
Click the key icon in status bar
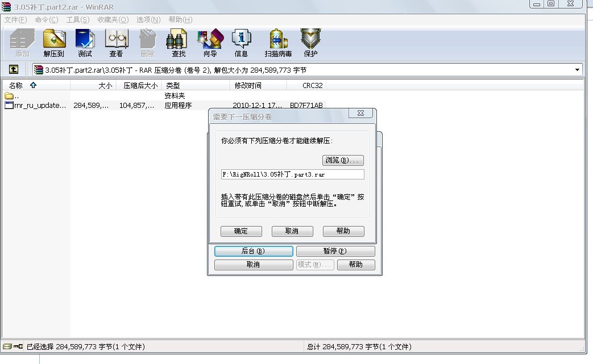pyautogui.click(x=18, y=346)
